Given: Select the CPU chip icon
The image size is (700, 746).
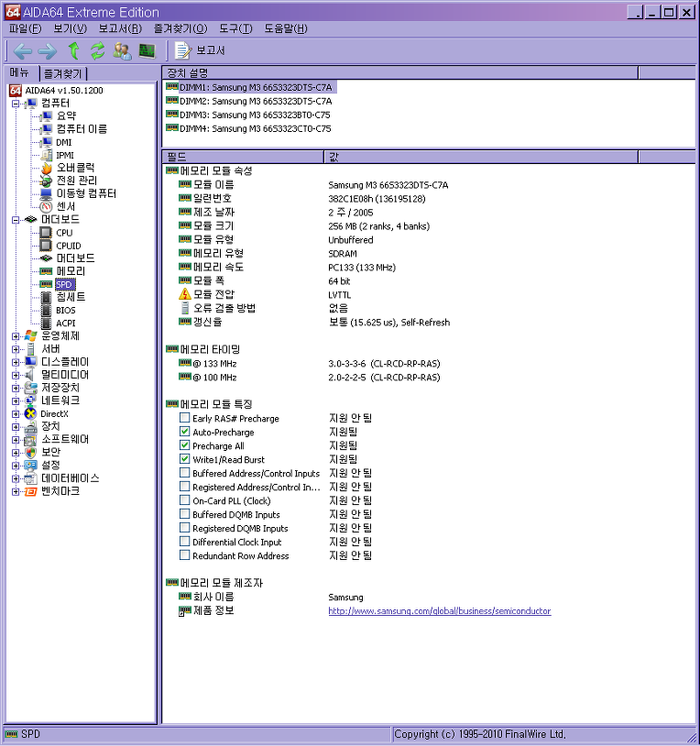Looking at the screenshot, I should 46,233.
